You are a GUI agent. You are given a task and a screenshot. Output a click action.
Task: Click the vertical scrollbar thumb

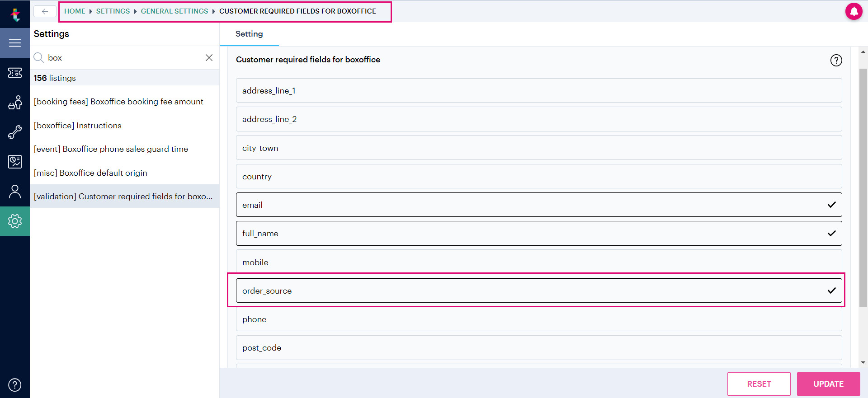863,187
